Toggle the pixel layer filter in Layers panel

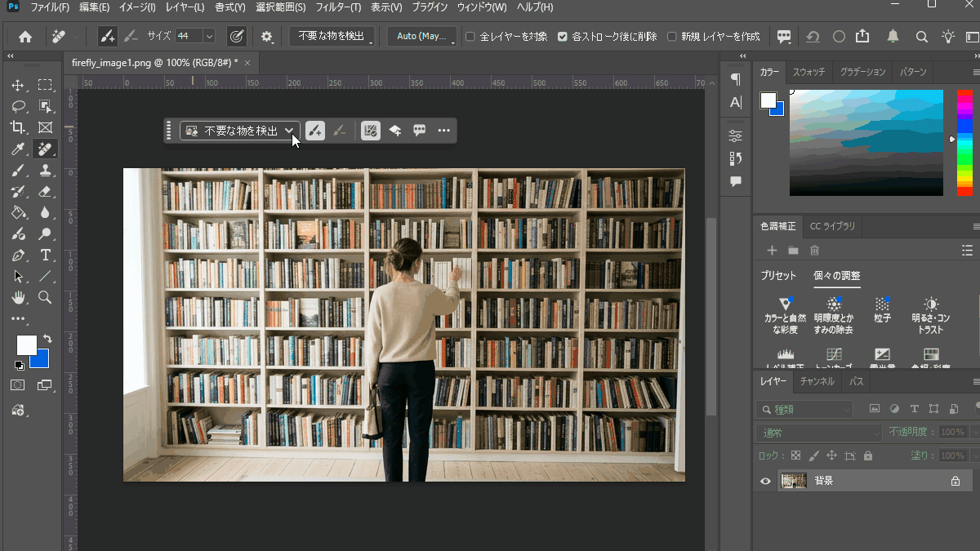875,409
